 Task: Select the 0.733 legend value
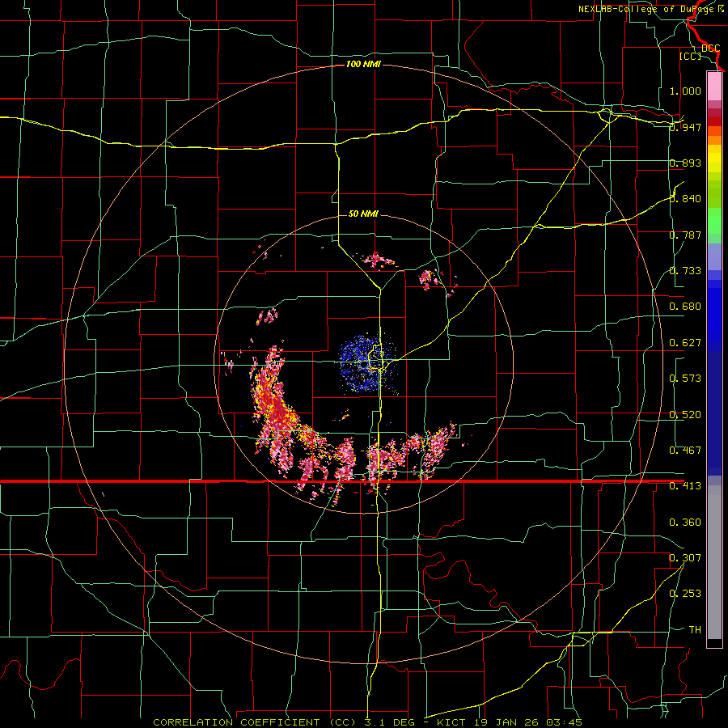pos(685,271)
